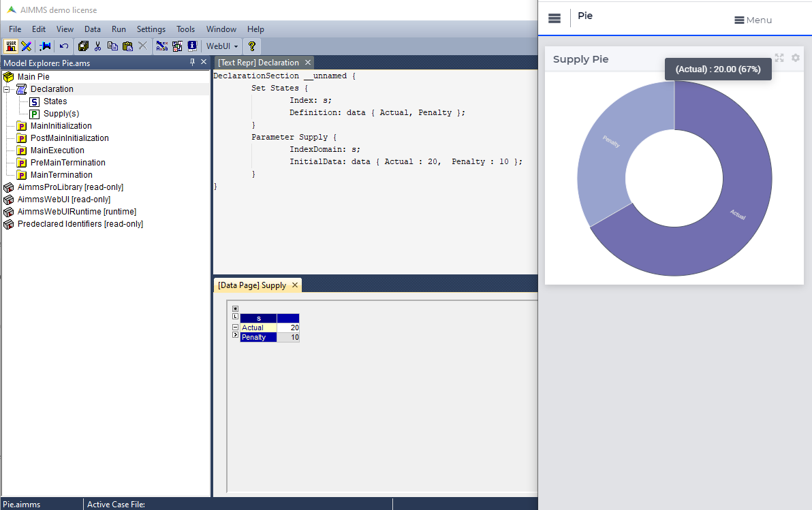Select the States set in tree
Image resolution: width=812 pixels, height=510 pixels.
[55, 101]
